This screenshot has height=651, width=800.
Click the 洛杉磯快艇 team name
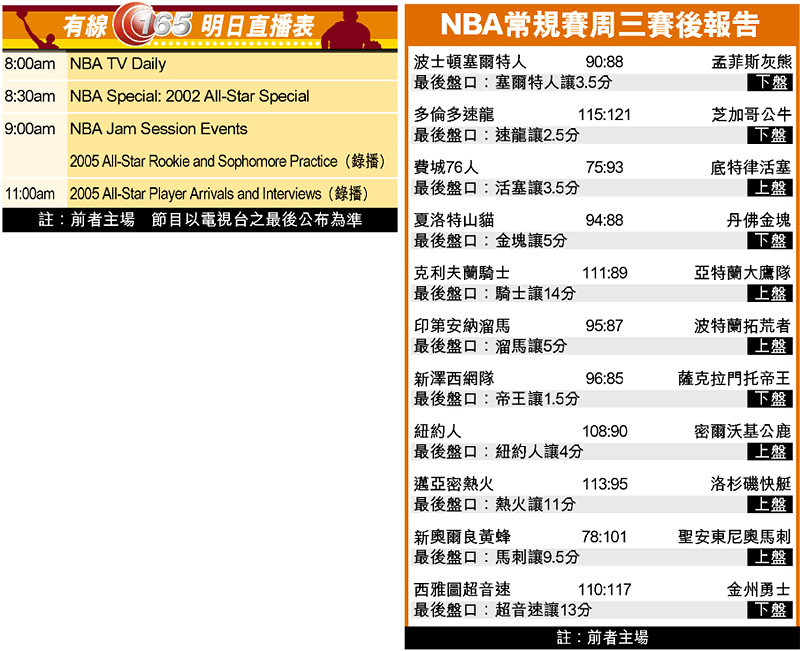tap(751, 484)
